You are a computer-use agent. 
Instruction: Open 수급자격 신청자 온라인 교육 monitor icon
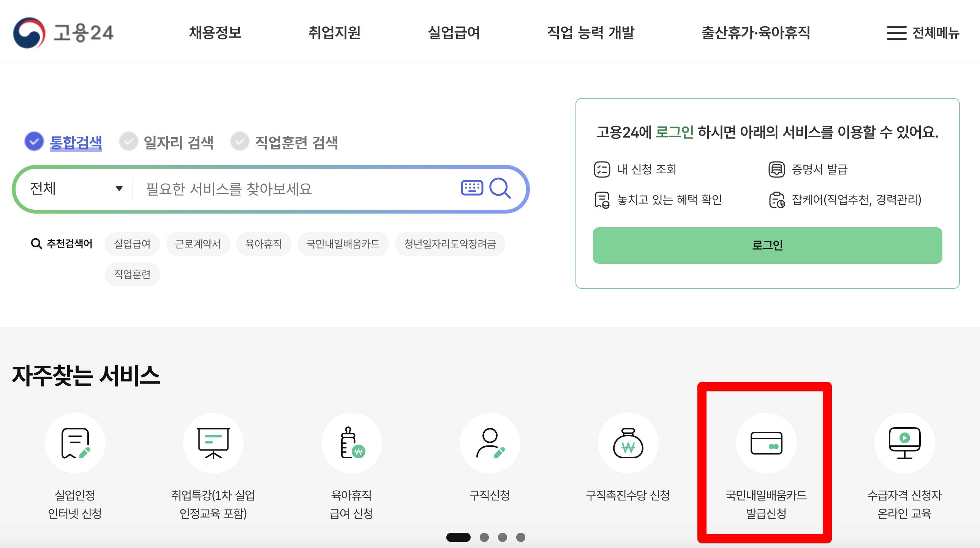(x=904, y=443)
